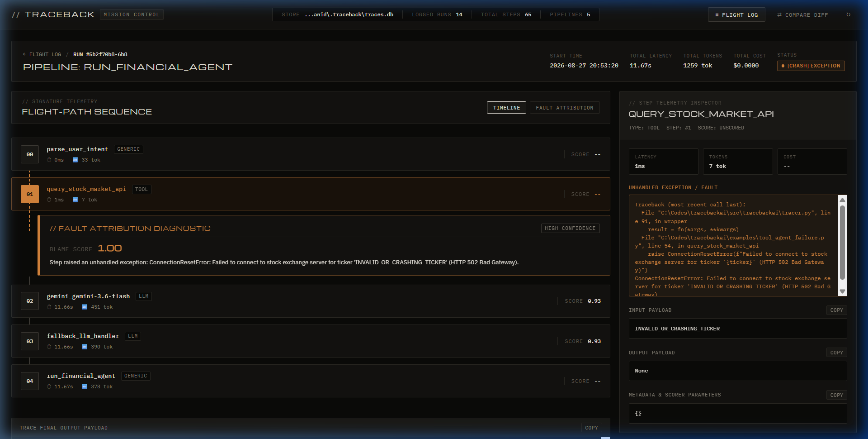Click token icon next to 451 tok

tap(85, 307)
